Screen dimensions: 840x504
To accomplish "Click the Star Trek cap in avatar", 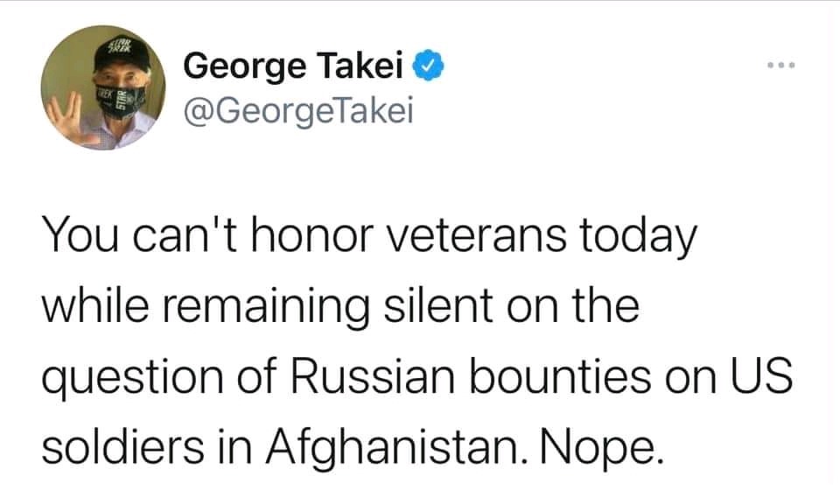I will [x=120, y=53].
